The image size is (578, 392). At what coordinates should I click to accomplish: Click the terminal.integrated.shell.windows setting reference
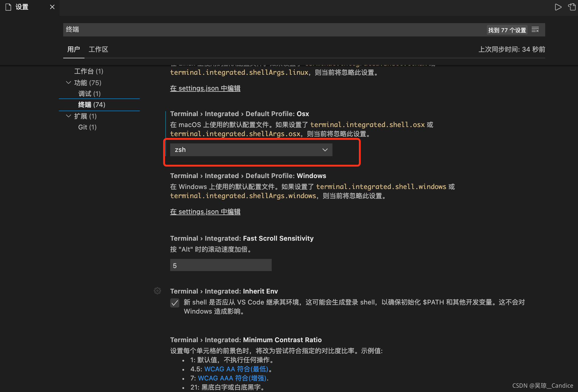click(x=381, y=187)
